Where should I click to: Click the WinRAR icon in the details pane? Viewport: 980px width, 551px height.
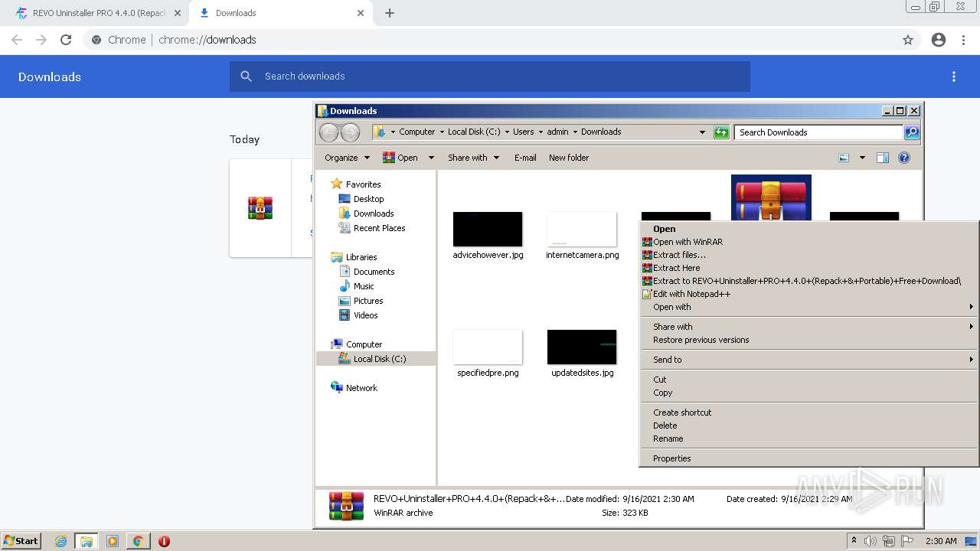click(x=346, y=506)
